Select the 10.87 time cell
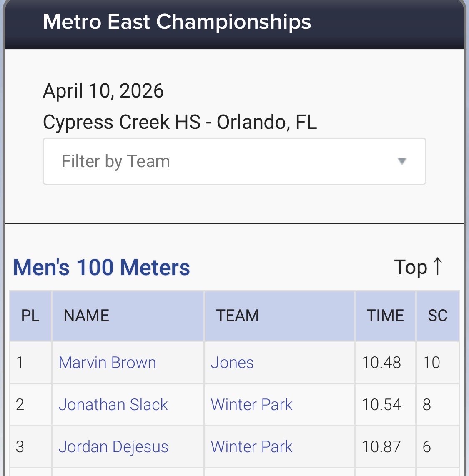Screen dimensions: 469x476 pyautogui.click(x=381, y=446)
